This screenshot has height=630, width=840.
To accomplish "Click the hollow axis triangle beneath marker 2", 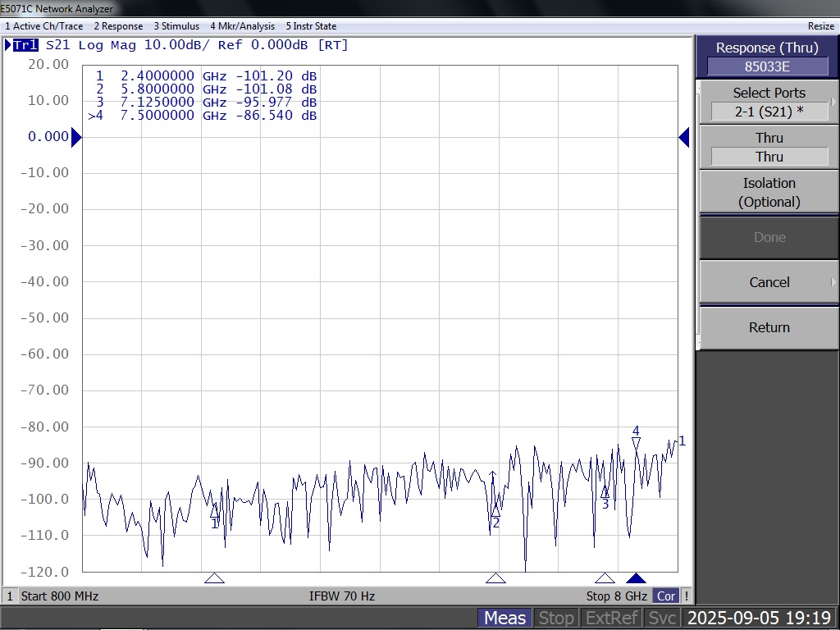I will (495, 578).
